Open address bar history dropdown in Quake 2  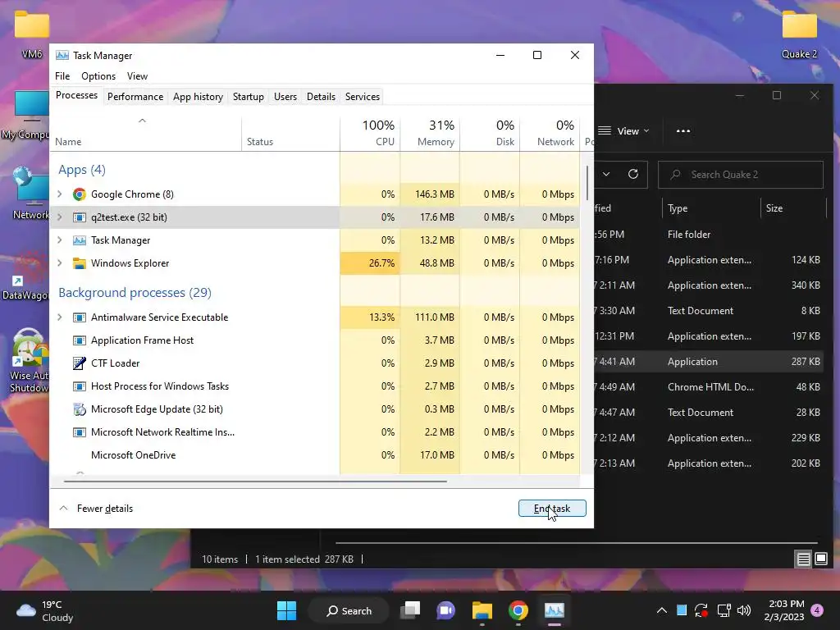coord(606,174)
